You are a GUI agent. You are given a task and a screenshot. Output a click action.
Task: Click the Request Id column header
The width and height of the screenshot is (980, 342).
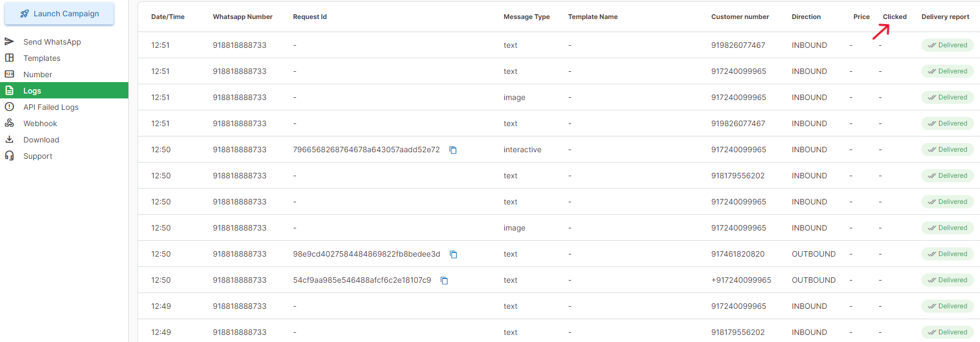(x=310, y=17)
